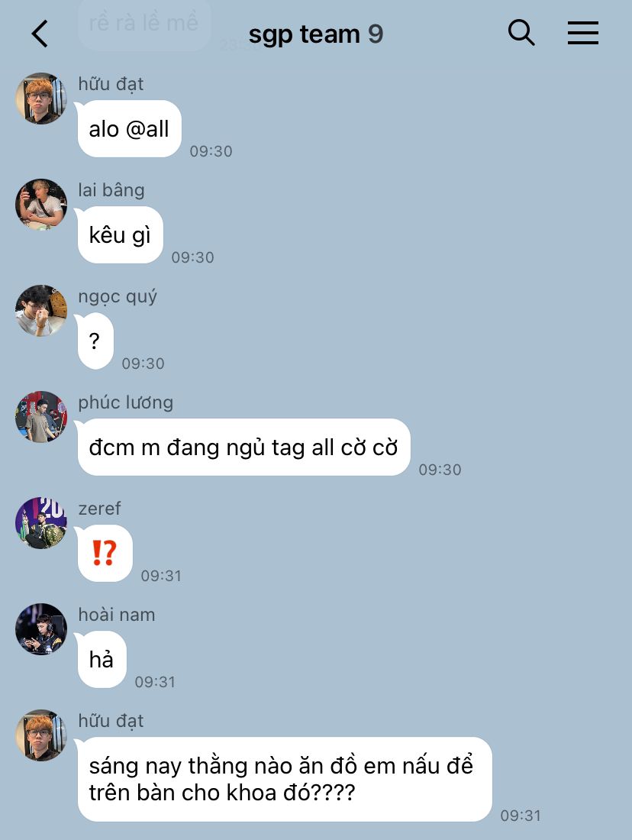Tap the red exclamation question emoji message
Screen dimensions: 632x840
pos(105,553)
